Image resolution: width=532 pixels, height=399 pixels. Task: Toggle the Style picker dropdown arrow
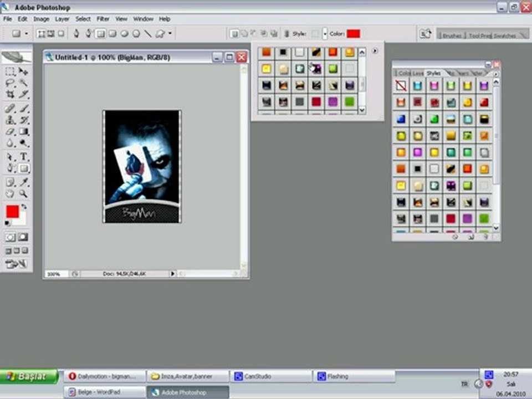tap(325, 34)
